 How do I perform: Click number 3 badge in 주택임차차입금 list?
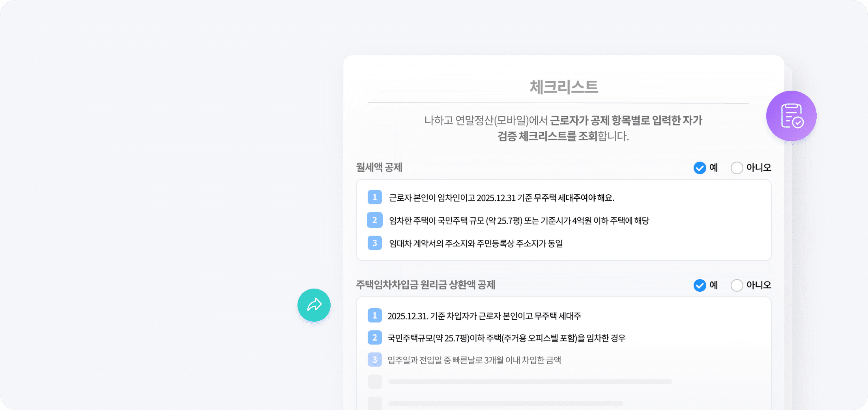coord(374,360)
